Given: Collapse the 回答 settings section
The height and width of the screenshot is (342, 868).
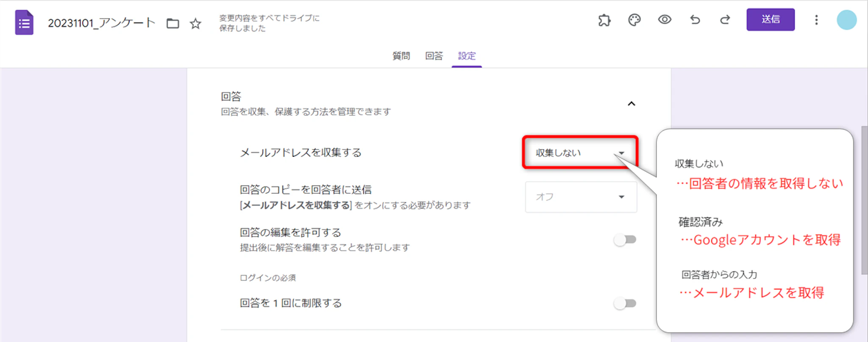Looking at the screenshot, I should (632, 104).
